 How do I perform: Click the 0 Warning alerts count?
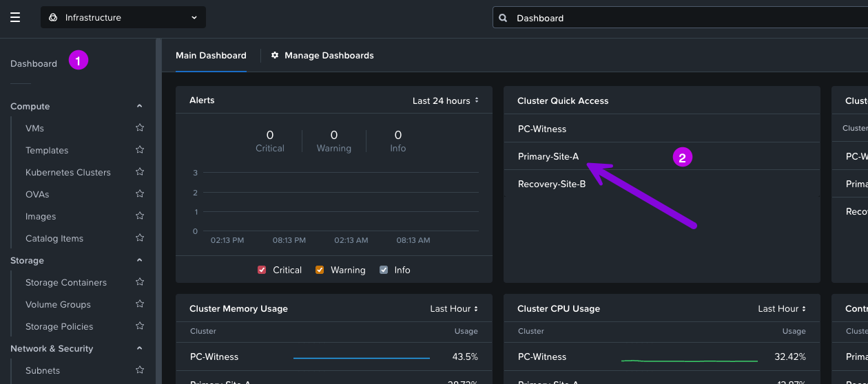pyautogui.click(x=334, y=135)
